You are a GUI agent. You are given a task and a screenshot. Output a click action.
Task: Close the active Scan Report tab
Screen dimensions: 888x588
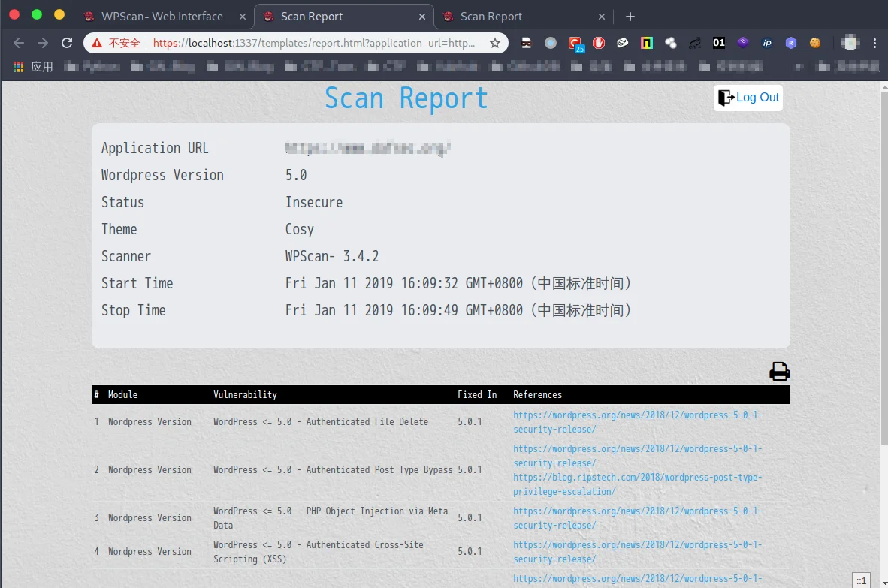tap(422, 17)
